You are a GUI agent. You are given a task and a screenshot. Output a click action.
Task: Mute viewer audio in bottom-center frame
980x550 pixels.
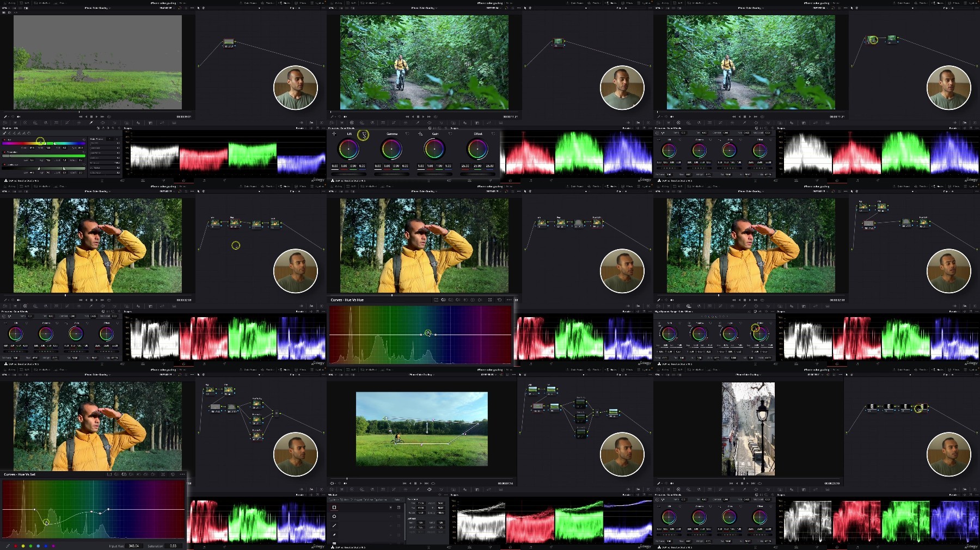pyautogui.click(x=345, y=483)
